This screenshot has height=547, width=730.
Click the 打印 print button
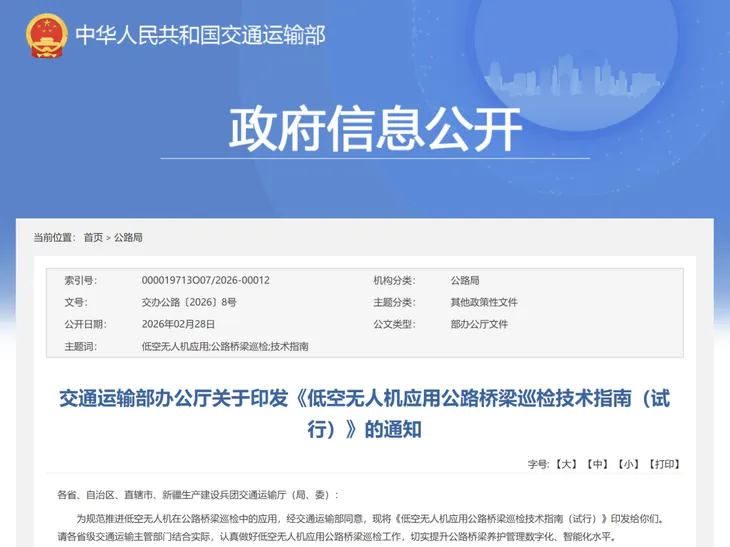pyautogui.click(x=663, y=464)
